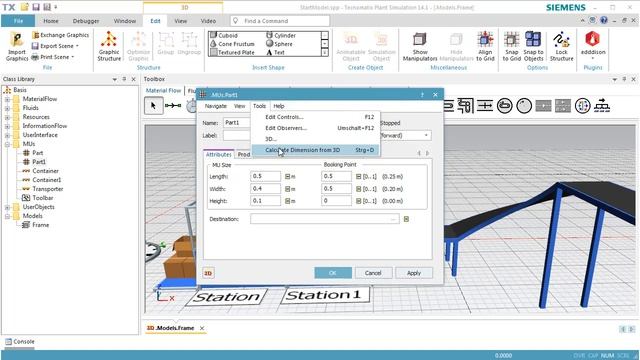Insert a Cone Frustum shape
640x360 pixels.
[x=232, y=44]
